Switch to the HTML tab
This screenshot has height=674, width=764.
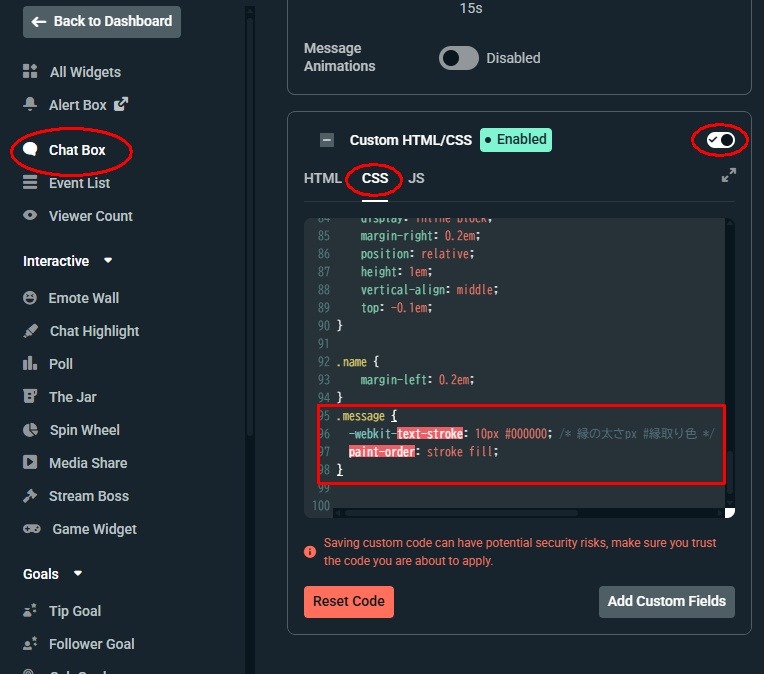pyautogui.click(x=322, y=178)
